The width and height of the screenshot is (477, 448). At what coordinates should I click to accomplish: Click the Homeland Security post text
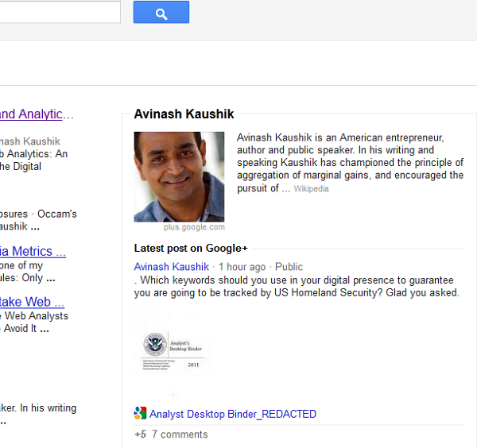297,286
